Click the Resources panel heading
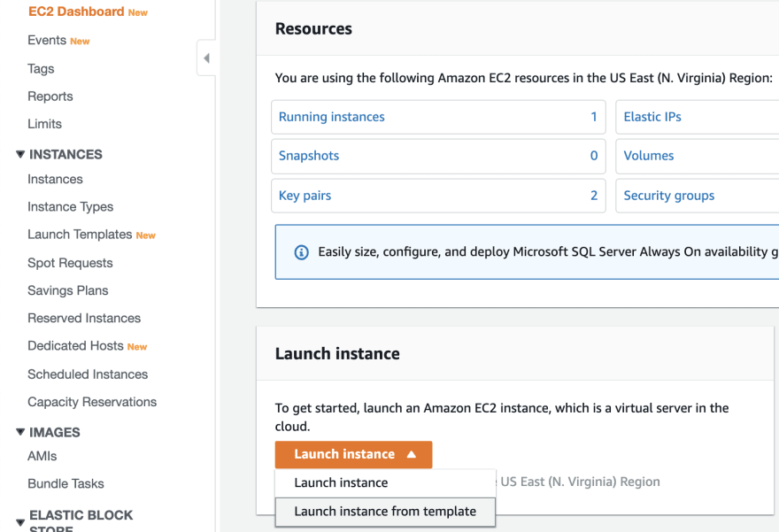 (x=313, y=29)
